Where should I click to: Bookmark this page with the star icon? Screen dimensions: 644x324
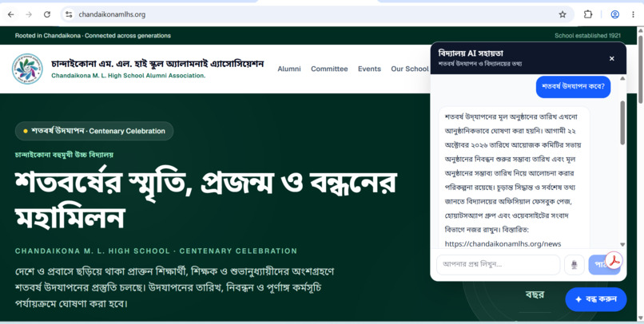[563, 15]
